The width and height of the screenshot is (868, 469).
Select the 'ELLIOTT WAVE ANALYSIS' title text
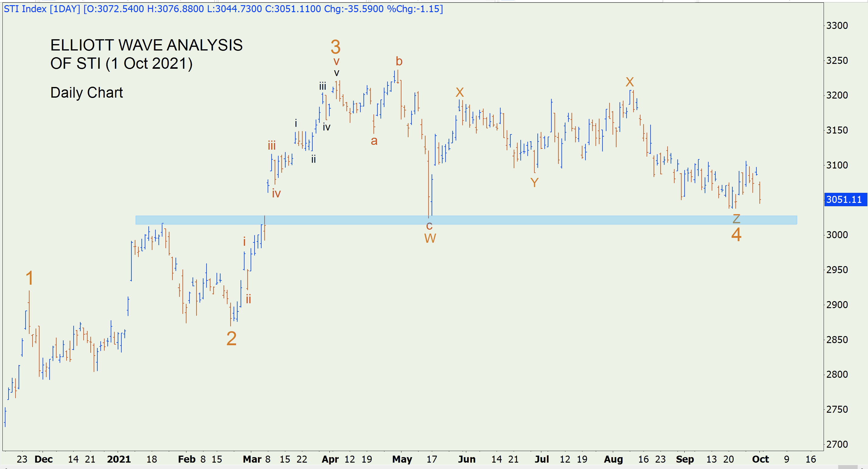(147, 45)
